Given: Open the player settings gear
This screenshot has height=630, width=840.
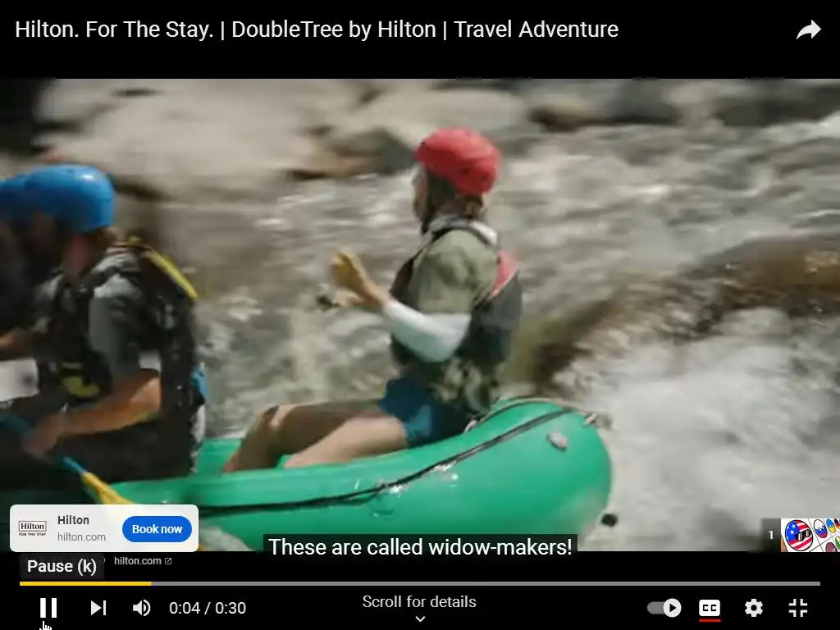Looking at the screenshot, I should (x=754, y=608).
